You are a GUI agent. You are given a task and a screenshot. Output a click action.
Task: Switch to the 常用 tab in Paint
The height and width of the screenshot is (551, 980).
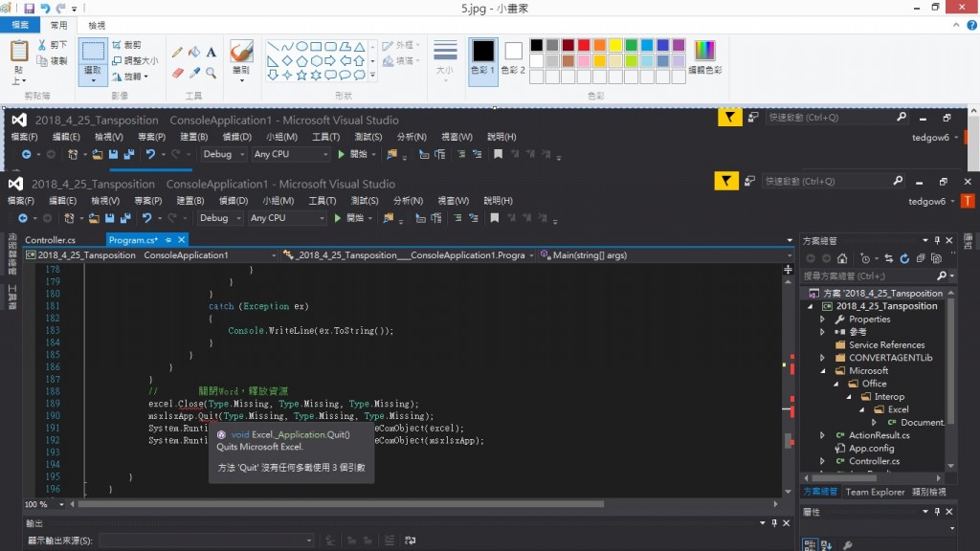58,25
